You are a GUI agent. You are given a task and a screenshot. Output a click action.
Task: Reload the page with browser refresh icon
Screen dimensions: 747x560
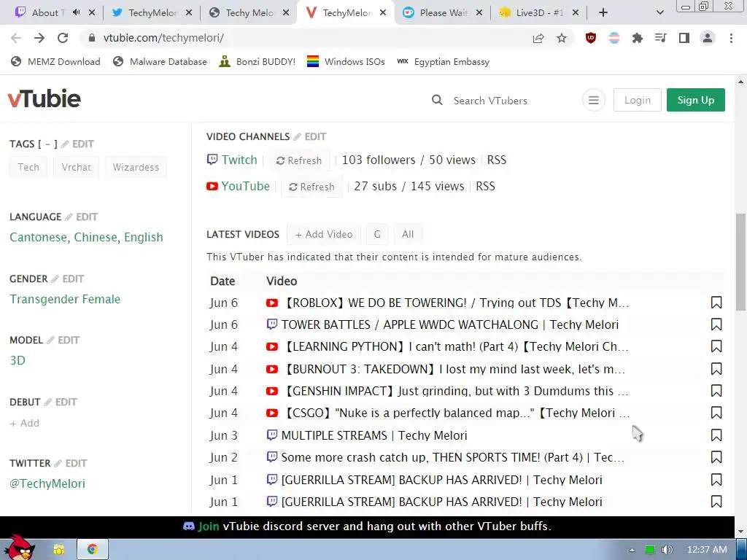click(x=63, y=38)
